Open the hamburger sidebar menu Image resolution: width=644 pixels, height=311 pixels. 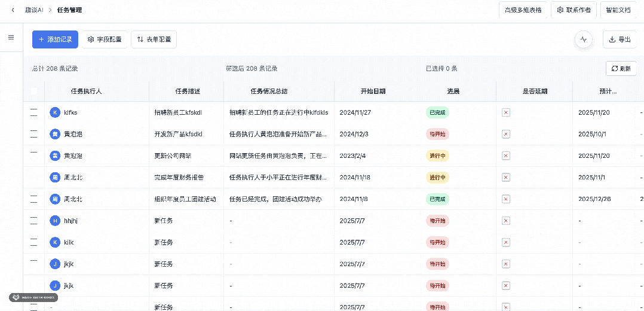(x=11, y=38)
